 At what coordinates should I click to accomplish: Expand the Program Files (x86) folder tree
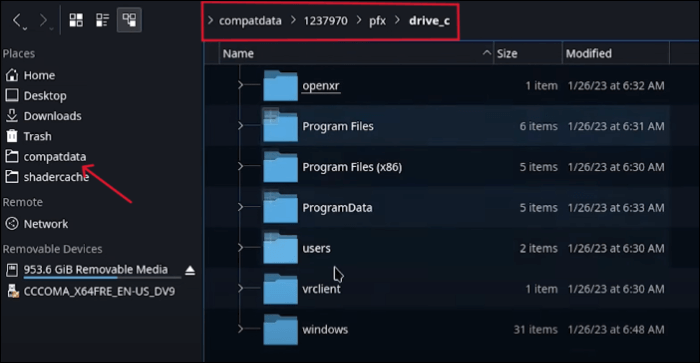(240, 166)
